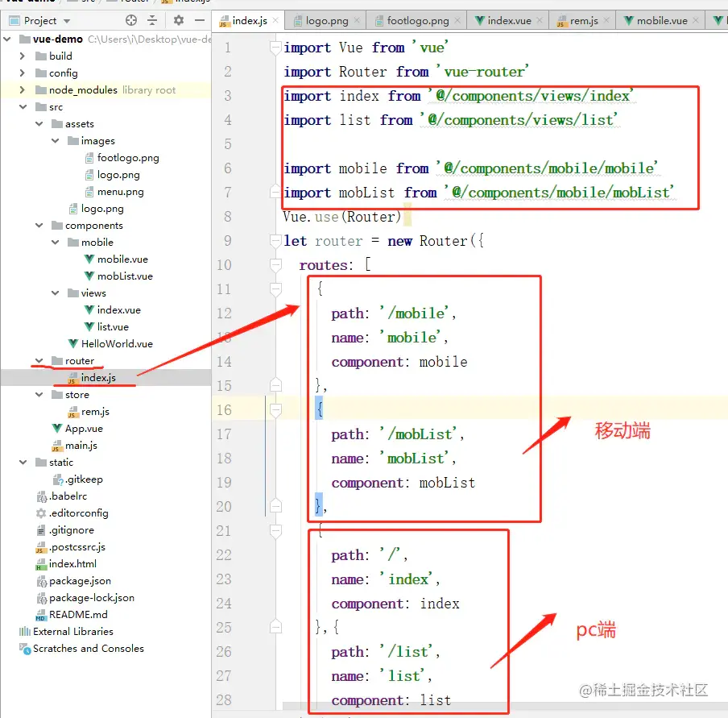This screenshot has width=728, height=718.
Task: Collapse the assets folder arrow
Action: [x=39, y=124]
